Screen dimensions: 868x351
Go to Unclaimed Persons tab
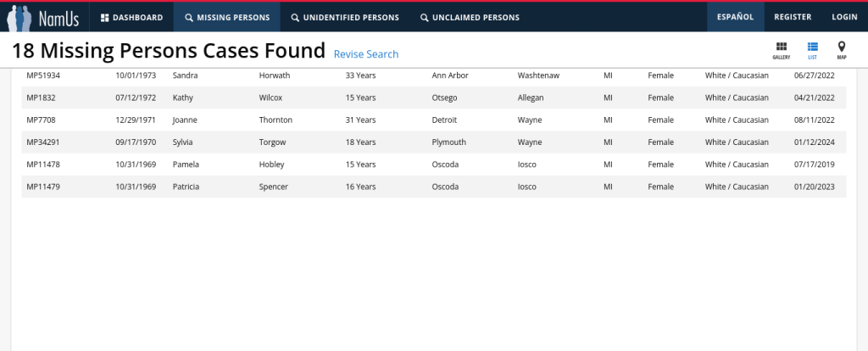(470, 17)
